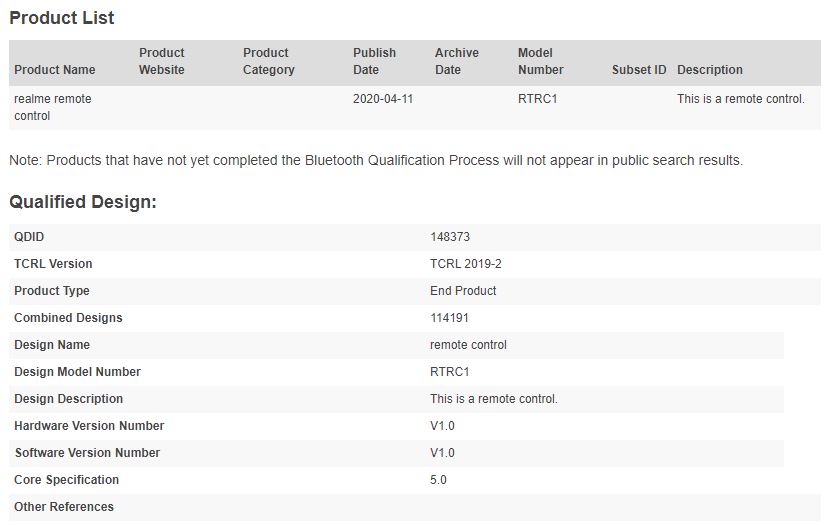The height and width of the screenshot is (525, 828).
Task: Click the QDID value 148373
Action: [449, 237]
